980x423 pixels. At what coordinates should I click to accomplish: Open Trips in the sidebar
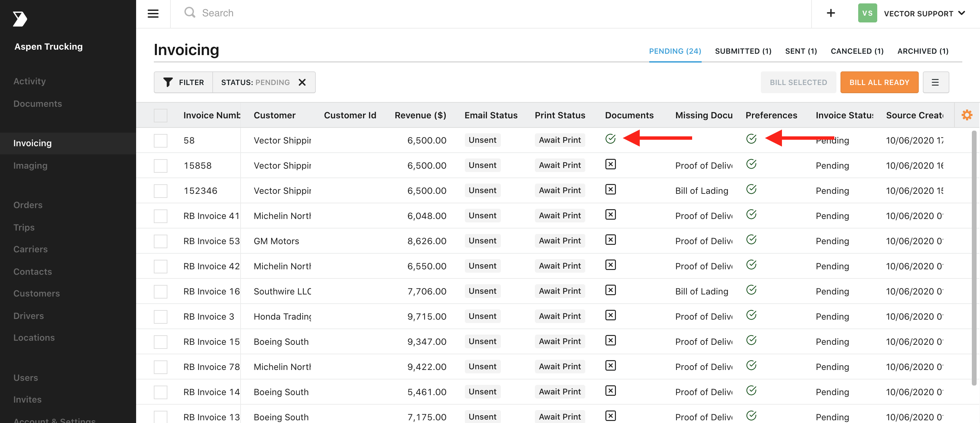tap(24, 228)
